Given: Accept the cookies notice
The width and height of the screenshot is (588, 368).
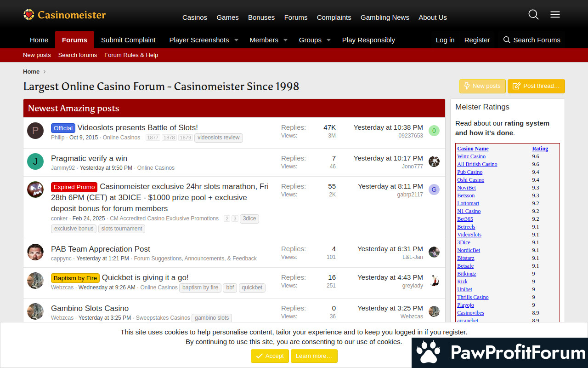Looking at the screenshot, I should [x=270, y=356].
